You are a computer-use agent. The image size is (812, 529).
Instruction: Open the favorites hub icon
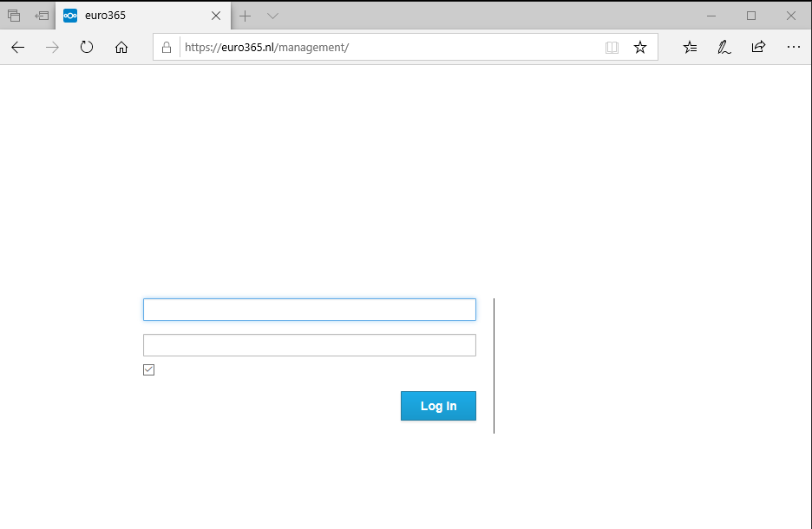coord(690,48)
